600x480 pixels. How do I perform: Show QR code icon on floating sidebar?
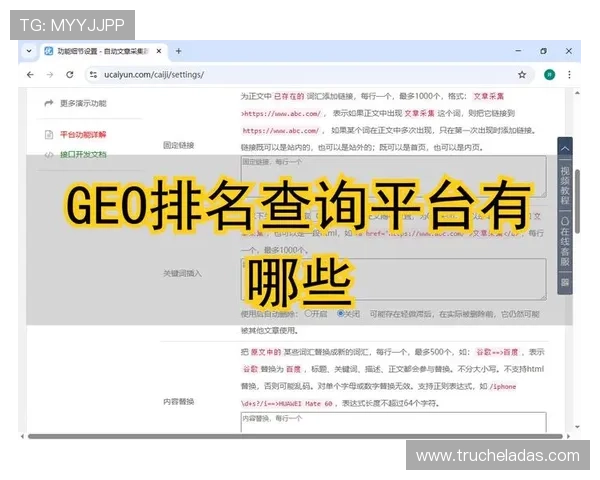click(x=565, y=282)
